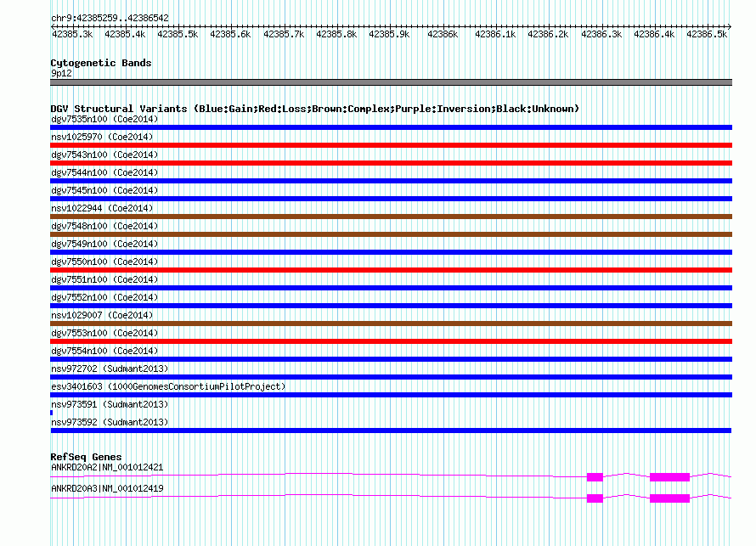Select blue bar under esv3401603
The height and width of the screenshot is (546, 756).
[x=391, y=395]
